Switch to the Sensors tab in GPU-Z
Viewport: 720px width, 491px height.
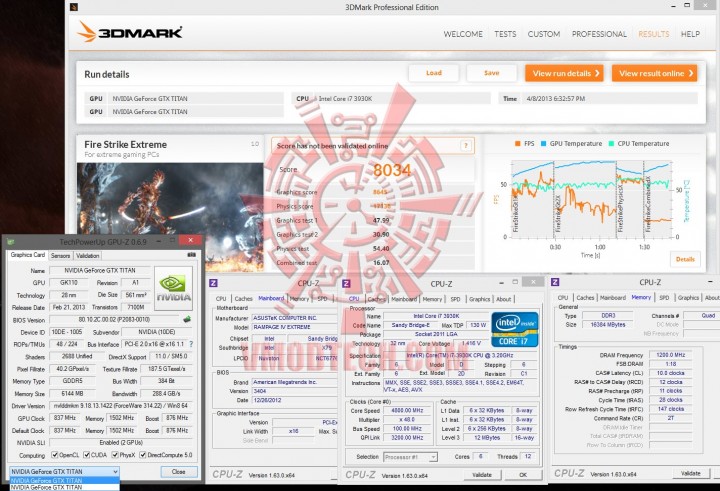coord(60,256)
